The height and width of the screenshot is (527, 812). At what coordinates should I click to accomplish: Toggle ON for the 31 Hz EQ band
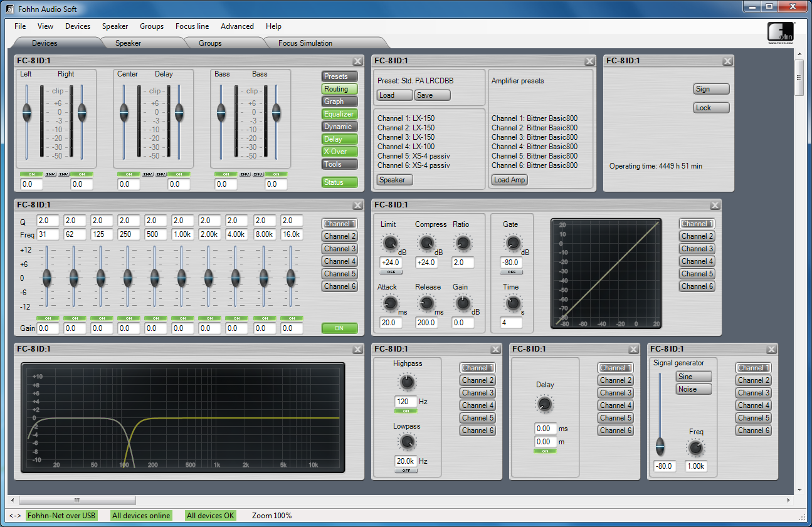tap(48, 318)
